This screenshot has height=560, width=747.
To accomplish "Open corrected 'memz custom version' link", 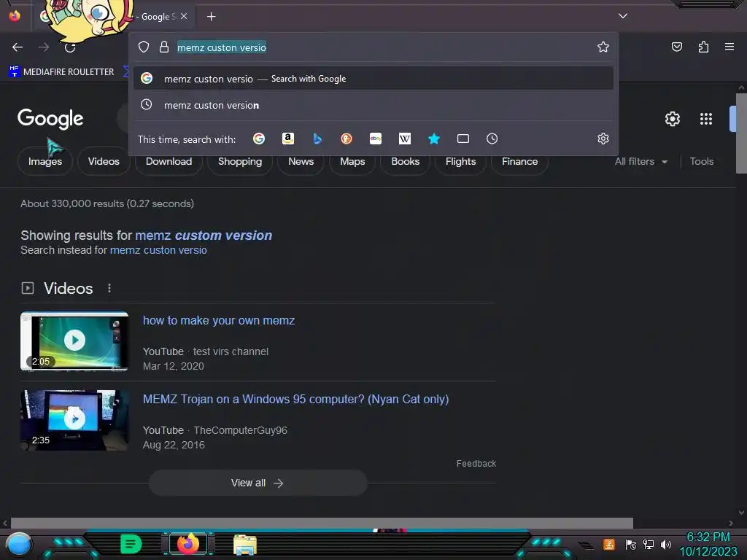I will (x=204, y=236).
